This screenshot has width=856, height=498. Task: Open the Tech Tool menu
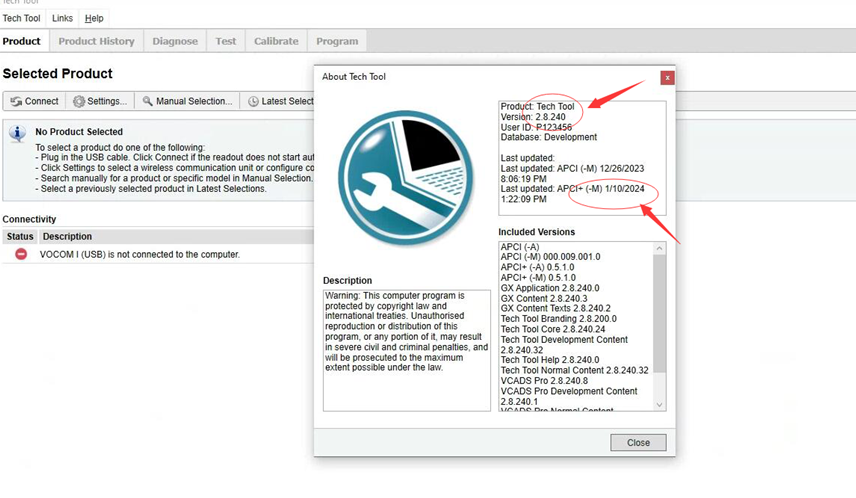click(21, 18)
